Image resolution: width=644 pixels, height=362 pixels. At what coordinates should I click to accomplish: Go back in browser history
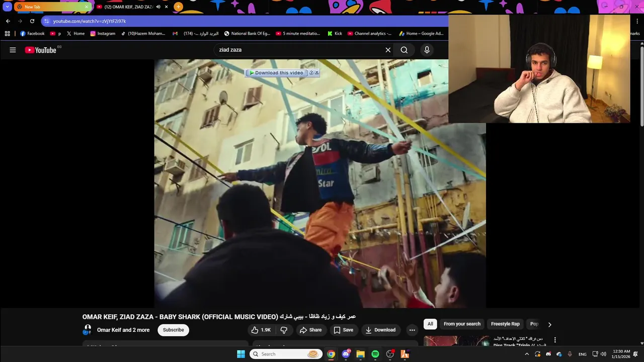click(x=8, y=21)
